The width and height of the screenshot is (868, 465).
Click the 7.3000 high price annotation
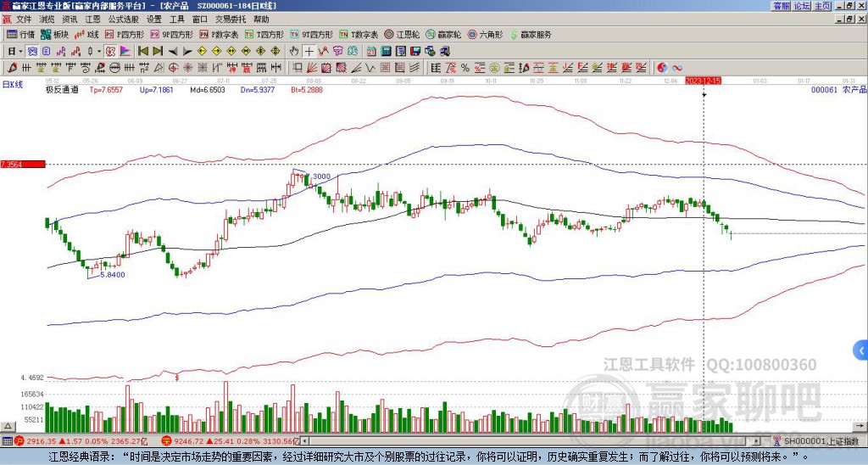[318, 176]
